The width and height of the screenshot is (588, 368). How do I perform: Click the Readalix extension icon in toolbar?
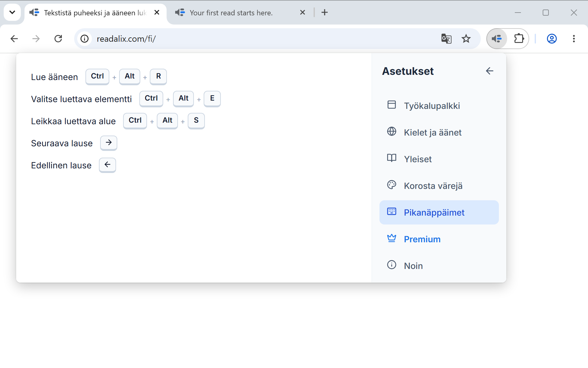click(497, 39)
